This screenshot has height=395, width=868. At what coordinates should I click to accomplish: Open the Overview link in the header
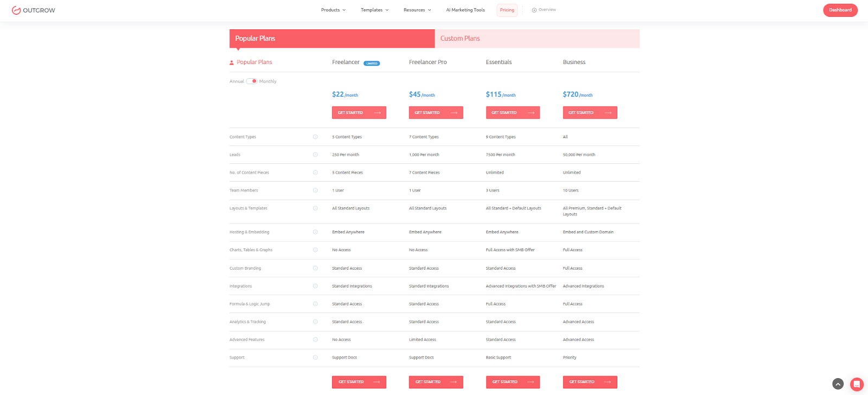click(x=544, y=10)
